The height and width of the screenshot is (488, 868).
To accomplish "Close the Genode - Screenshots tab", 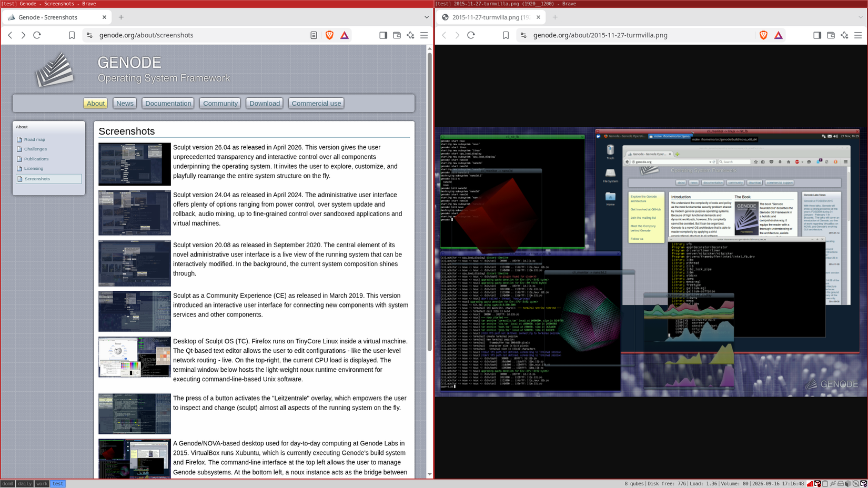I will [104, 17].
